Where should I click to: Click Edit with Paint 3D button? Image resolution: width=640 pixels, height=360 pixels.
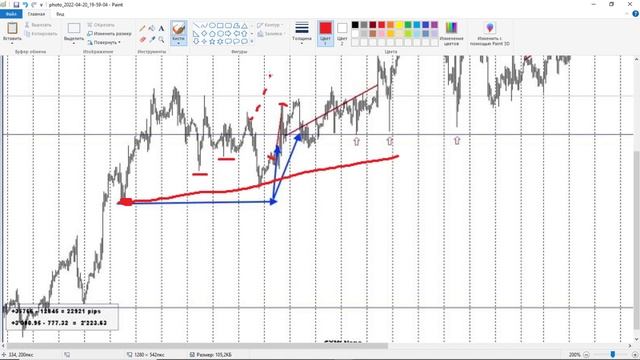489,33
